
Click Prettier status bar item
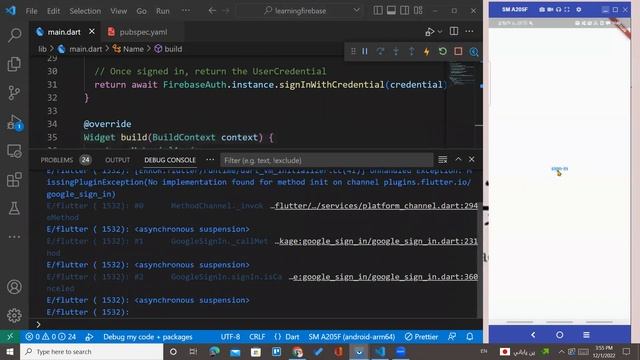pyautogui.click(x=421, y=337)
